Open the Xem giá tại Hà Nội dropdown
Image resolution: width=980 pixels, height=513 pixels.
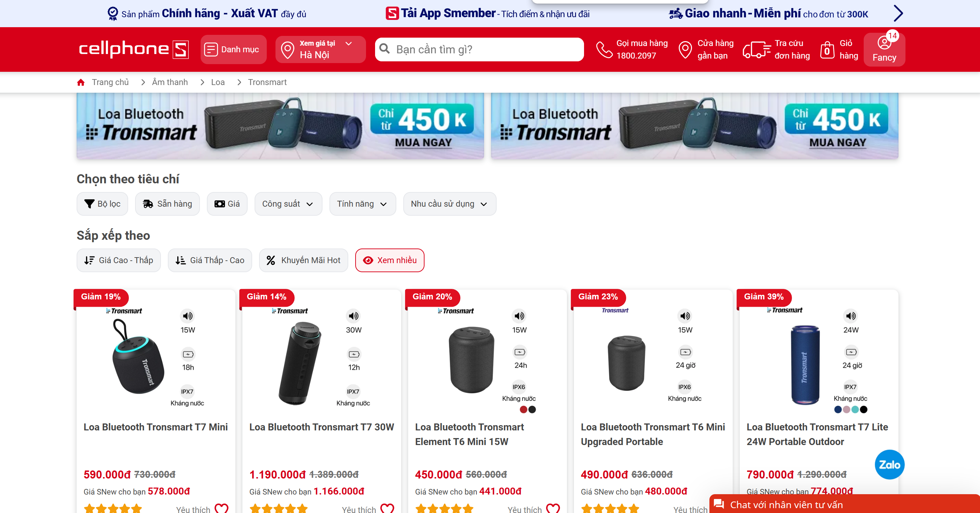coord(320,49)
